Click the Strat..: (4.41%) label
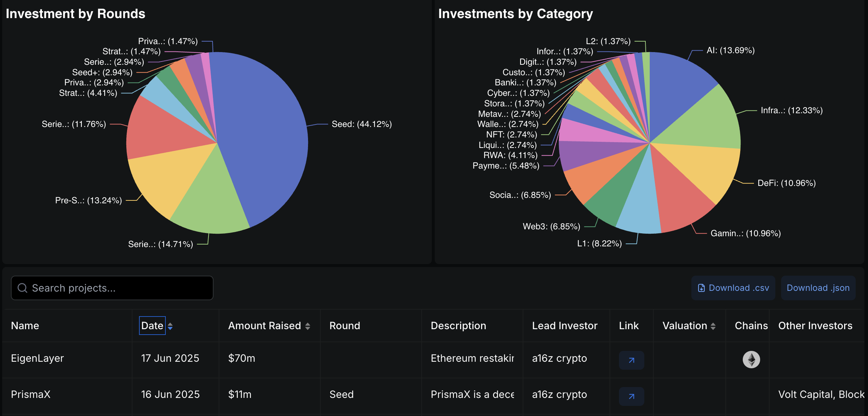The height and width of the screenshot is (416, 868). tap(88, 93)
